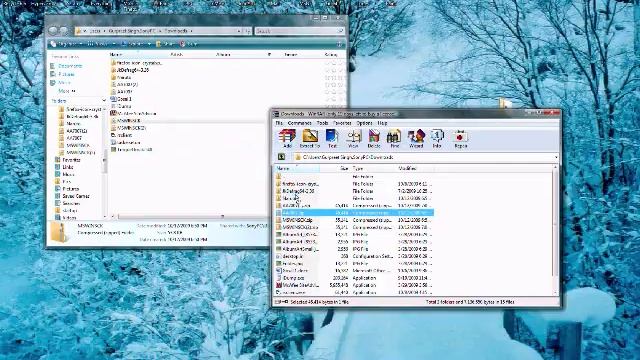Image resolution: width=640 pixels, height=360 pixels.
Task: Select the Firefox icon folder in Explorer list
Action: [x=136, y=63]
